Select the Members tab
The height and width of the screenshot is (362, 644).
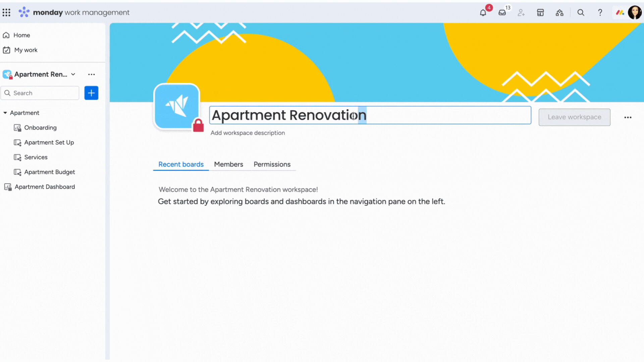(x=228, y=164)
